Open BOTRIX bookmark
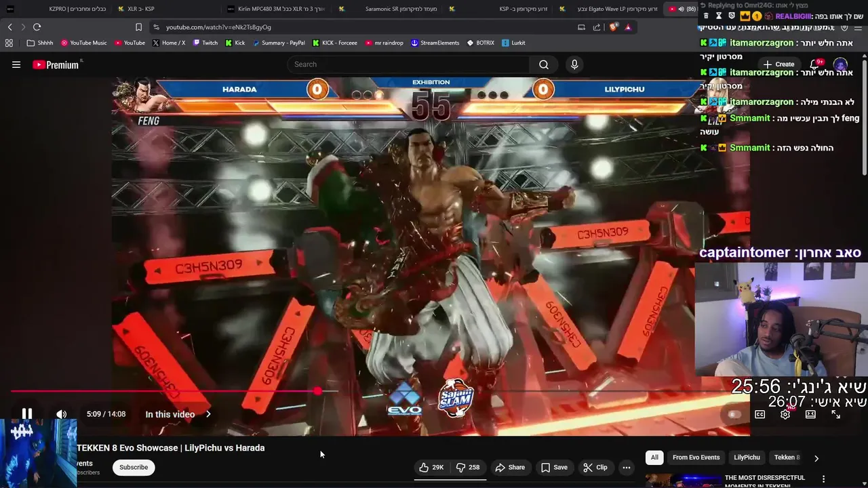Viewport: 868px width, 488px height. pos(480,43)
